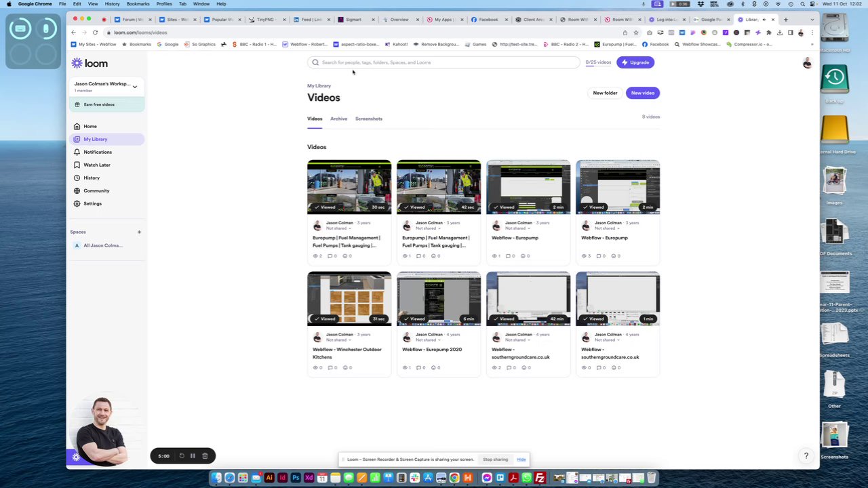Click Earn free videos banner

(106, 104)
